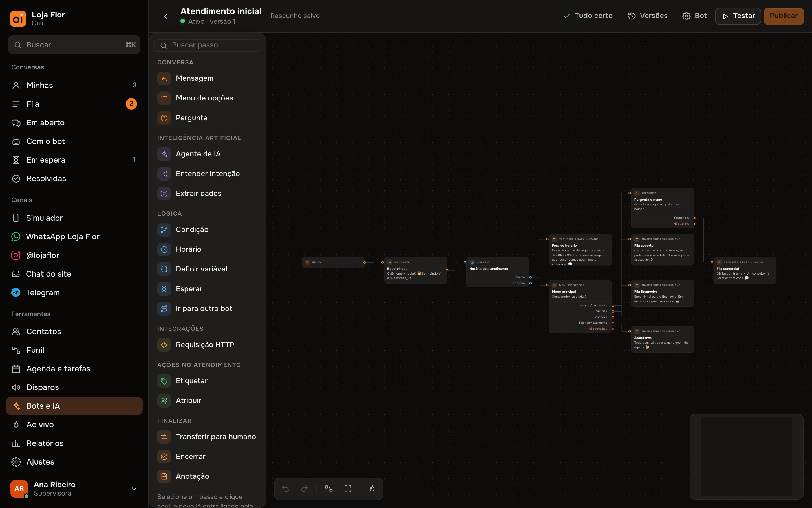Add an Entender intenção step

[x=207, y=174]
